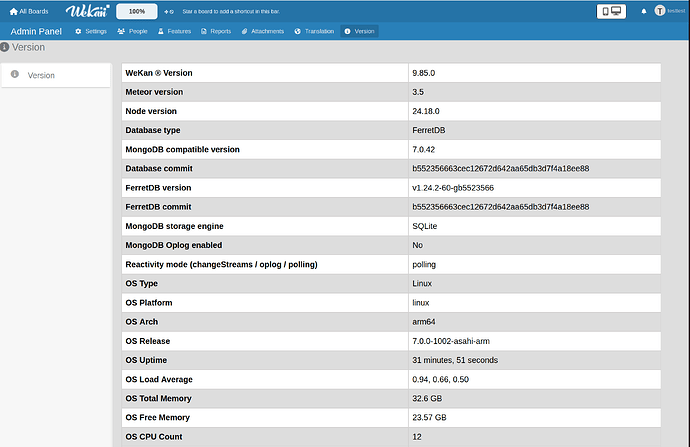Screen dimensions: 690x447
Task: Open the user avatar menu
Action: click(x=660, y=11)
